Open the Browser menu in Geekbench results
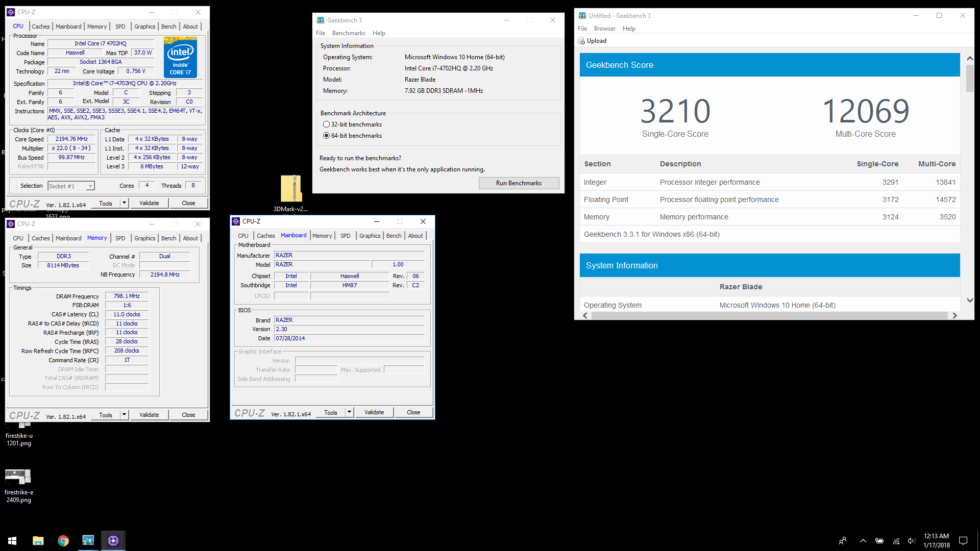The height and width of the screenshot is (551, 980). [x=604, y=29]
